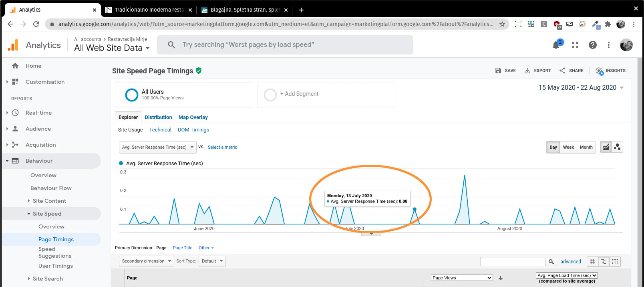Switch to the Map Overlay tab
The width and height of the screenshot is (644, 287).
193,117
